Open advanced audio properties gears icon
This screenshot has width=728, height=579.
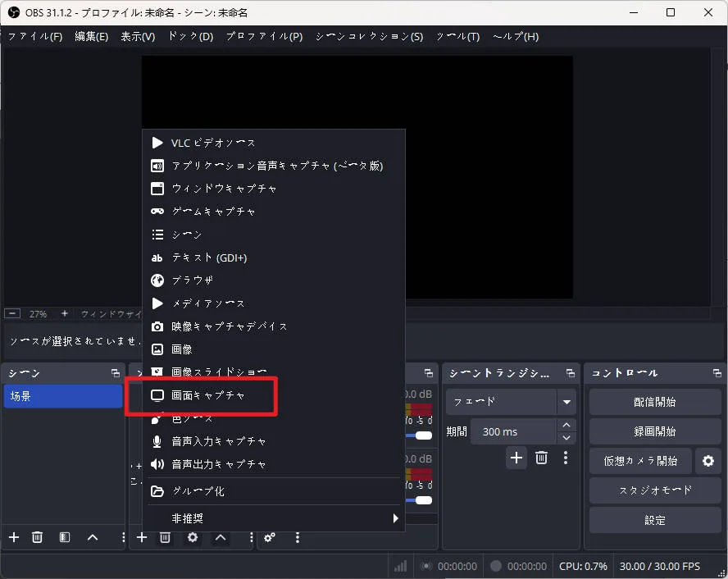pos(269,537)
